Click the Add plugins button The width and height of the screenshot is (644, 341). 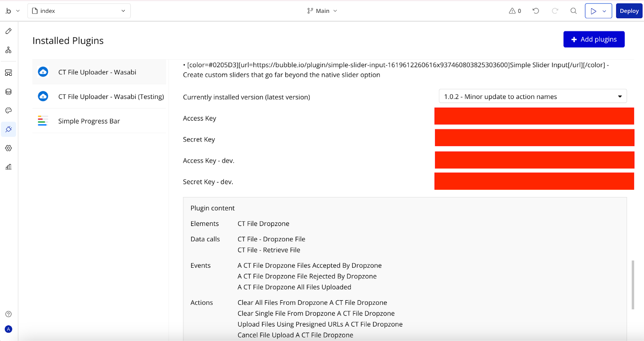click(594, 39)
